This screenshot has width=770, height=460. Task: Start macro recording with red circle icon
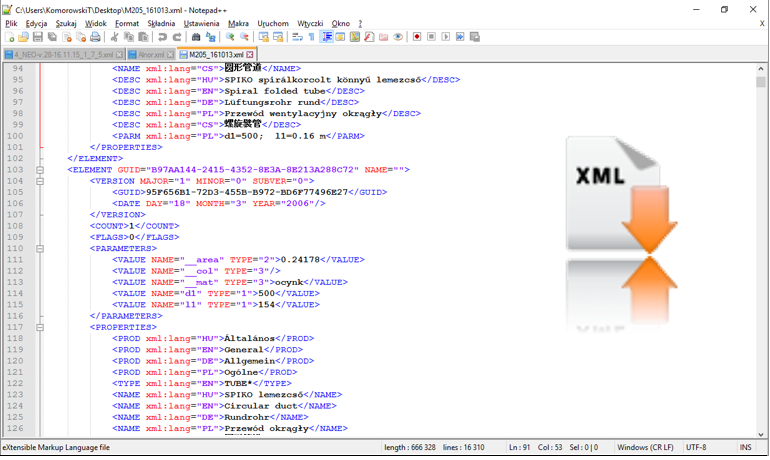pyautogui.click(x=417, y=37)
